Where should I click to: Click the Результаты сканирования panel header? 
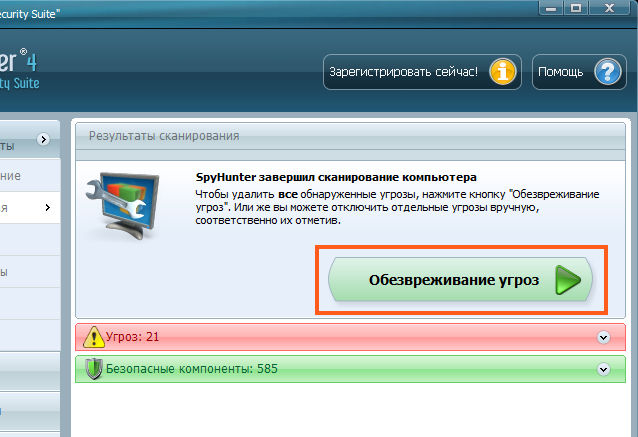pos(350,136)
